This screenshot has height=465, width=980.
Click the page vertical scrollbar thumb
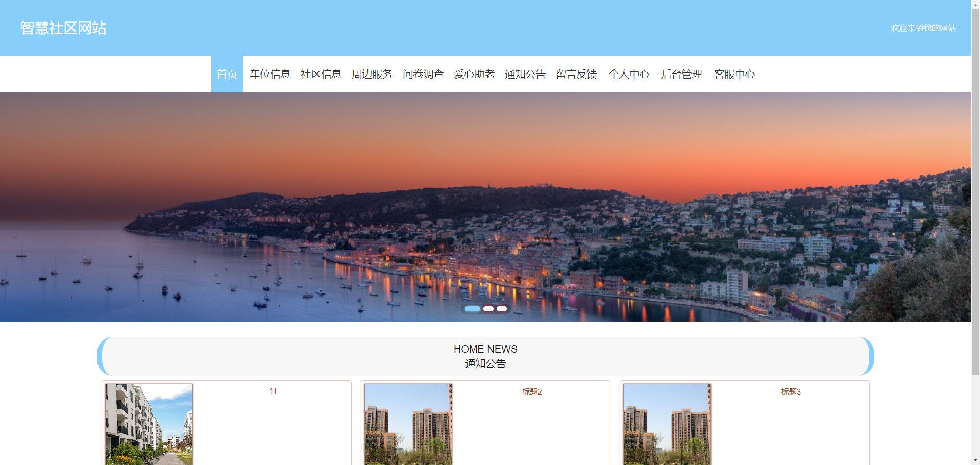(975, 191)
